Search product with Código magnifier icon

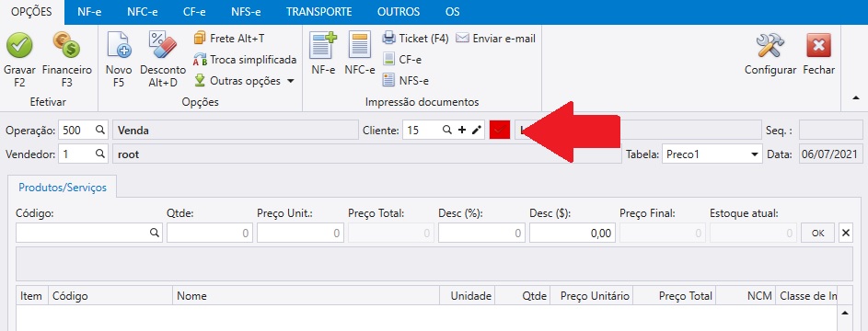pyautogui.click(x=155, y=234)
